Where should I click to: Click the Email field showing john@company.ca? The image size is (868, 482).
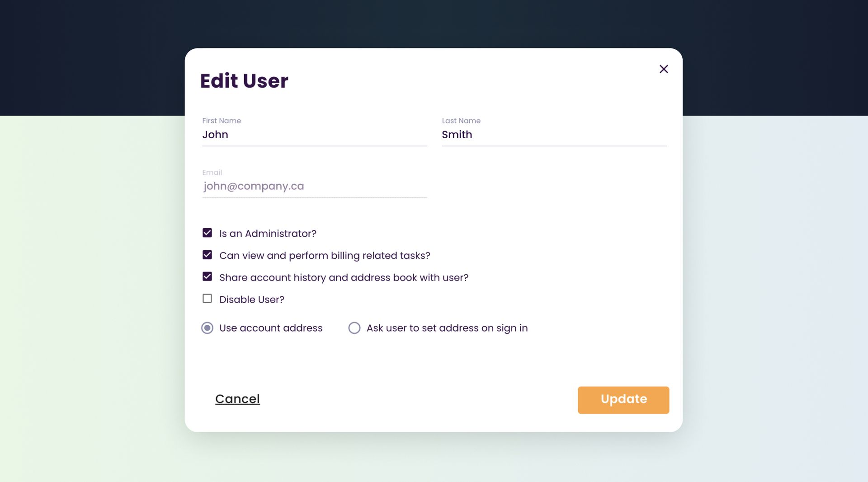[x=314, y=186]
